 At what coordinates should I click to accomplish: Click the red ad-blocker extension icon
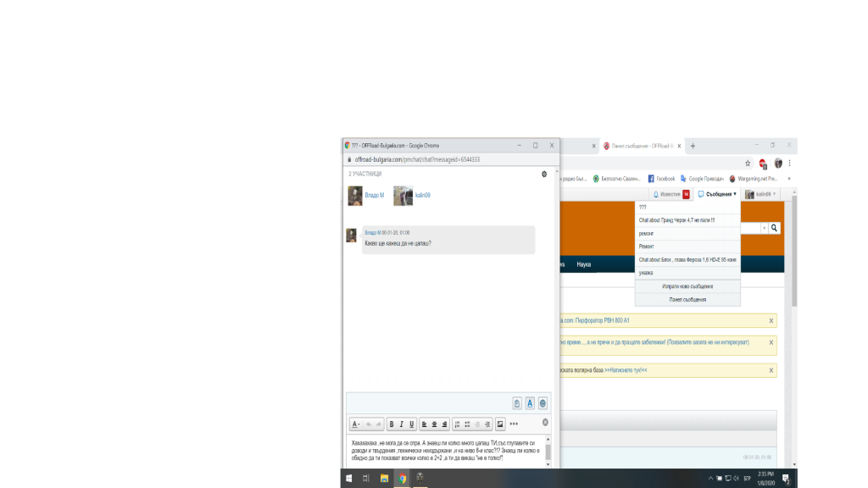763,164
